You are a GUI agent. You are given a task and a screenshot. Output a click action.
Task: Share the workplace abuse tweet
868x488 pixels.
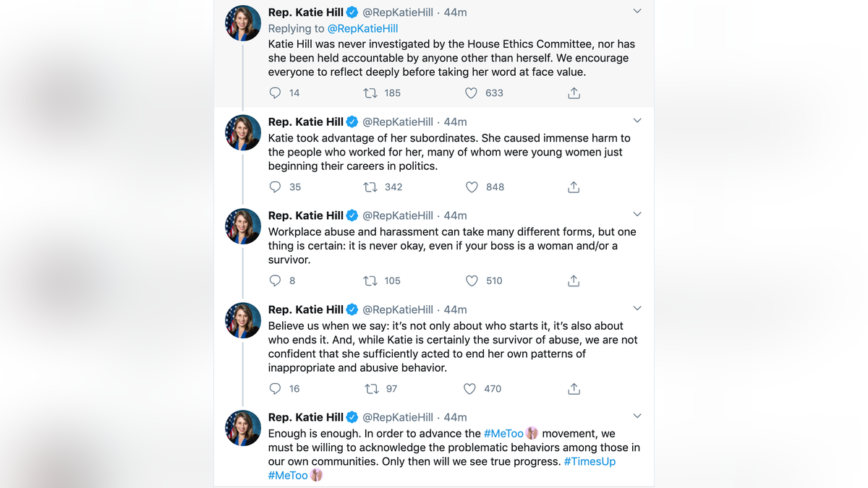tap(574, 281)
